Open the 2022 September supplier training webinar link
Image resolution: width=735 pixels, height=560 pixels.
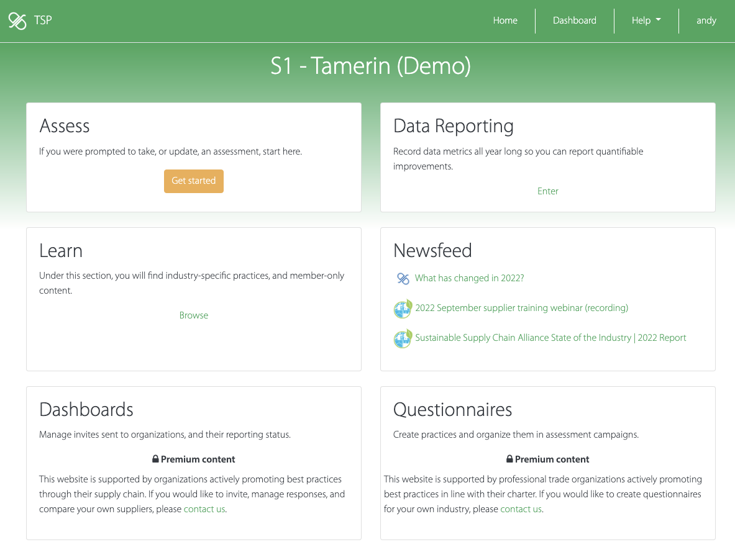[521, 308]
